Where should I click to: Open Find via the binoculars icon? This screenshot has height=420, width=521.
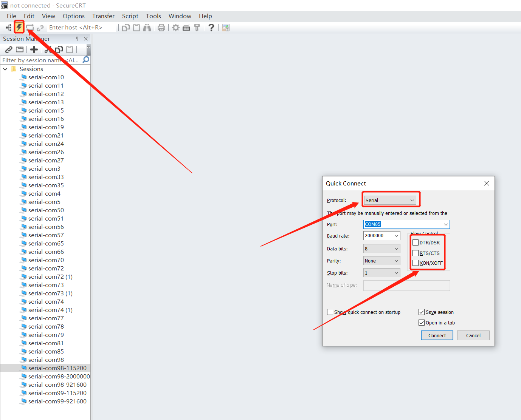tap(147, 28)
